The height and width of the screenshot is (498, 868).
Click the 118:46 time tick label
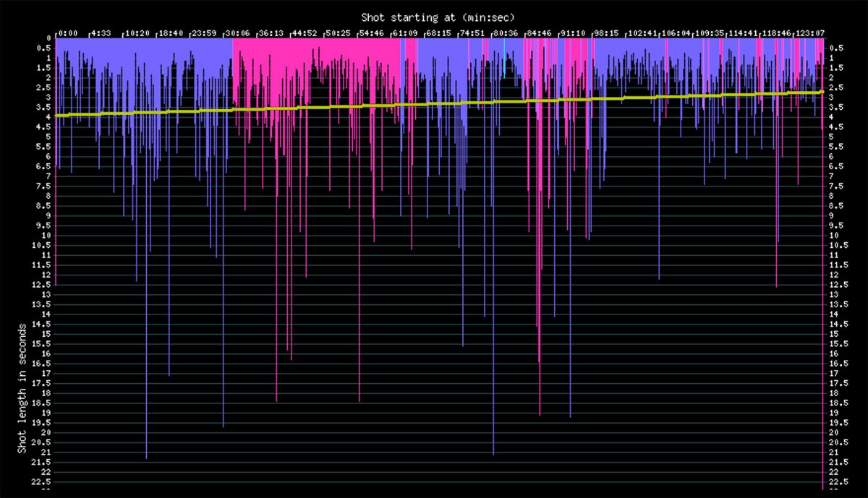(775, 33)
